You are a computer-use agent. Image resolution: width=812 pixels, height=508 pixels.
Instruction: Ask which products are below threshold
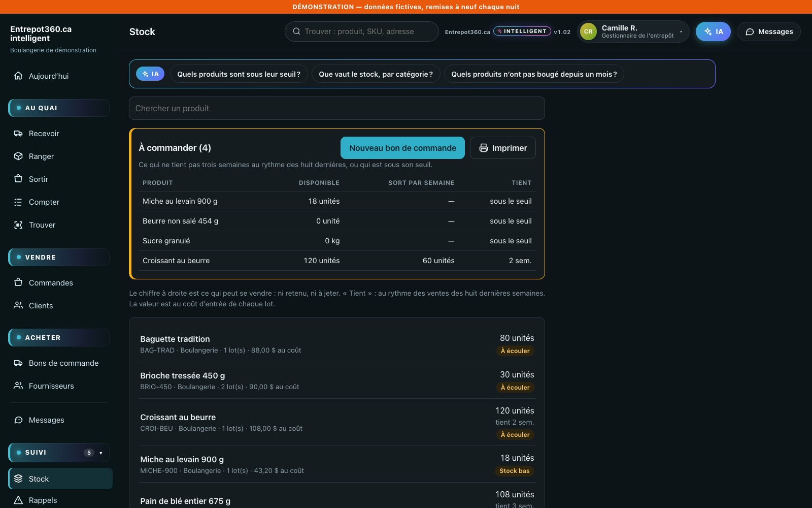(x=239, y=74)
